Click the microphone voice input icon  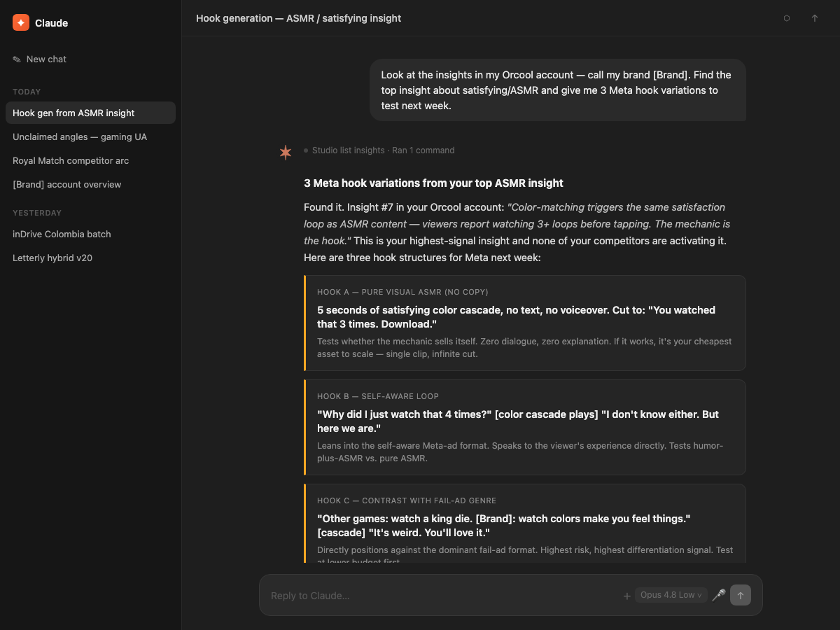[718, 595]
